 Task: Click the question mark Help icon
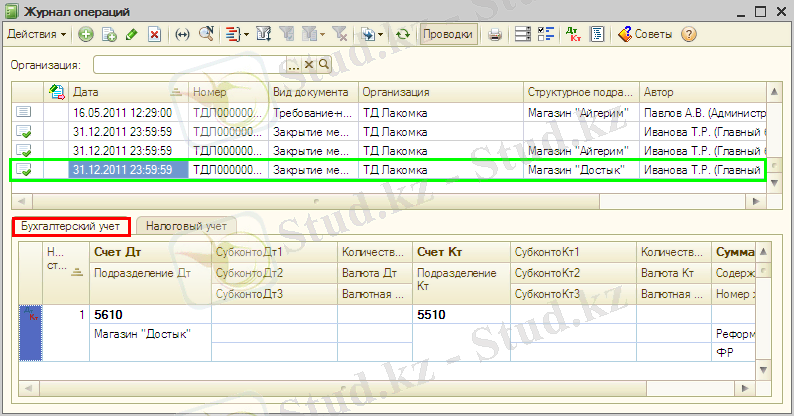tap(689, 34)
